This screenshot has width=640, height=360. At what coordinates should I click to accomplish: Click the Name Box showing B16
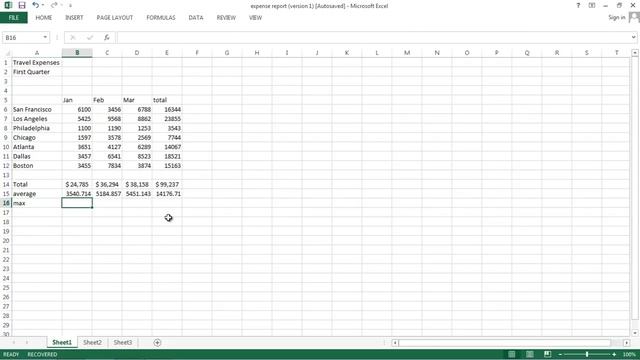click(21, 38)
